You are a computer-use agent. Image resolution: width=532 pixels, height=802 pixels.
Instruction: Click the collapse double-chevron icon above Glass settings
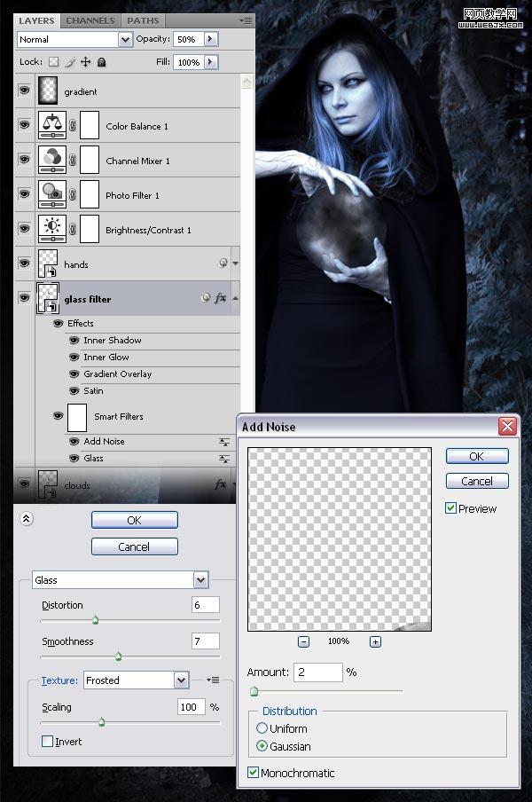point(27,519)
